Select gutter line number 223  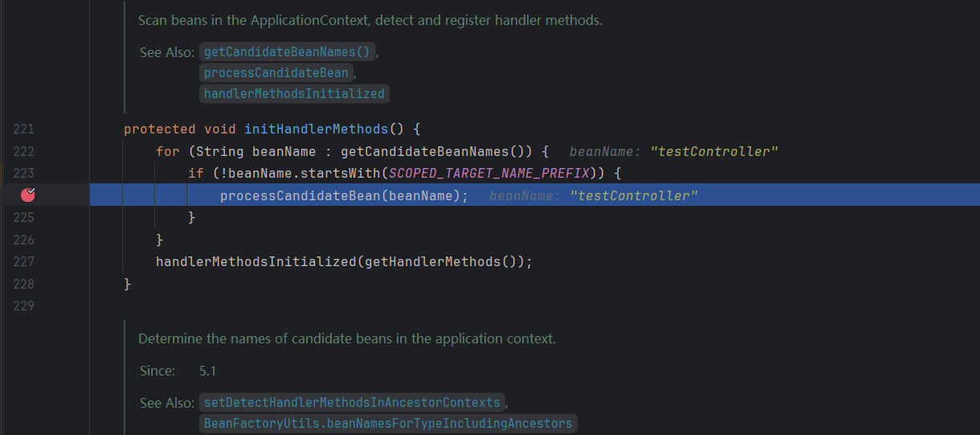24,173
